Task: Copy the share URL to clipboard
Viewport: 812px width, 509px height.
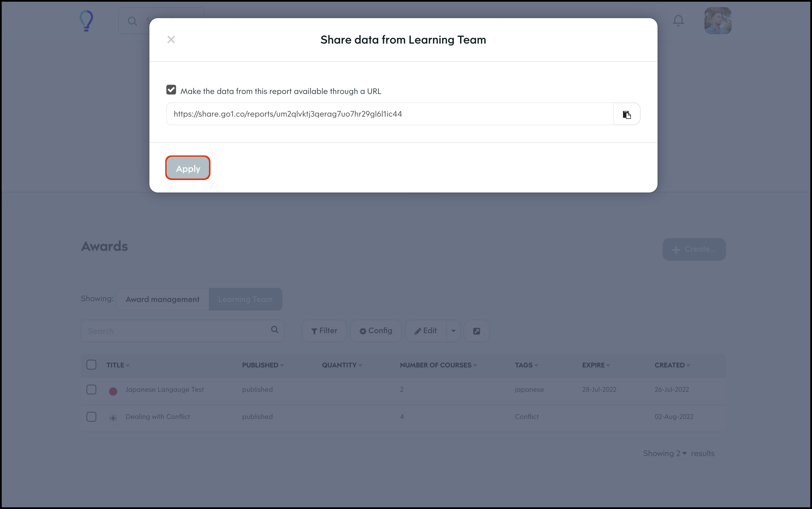Action: pos(626,114)
